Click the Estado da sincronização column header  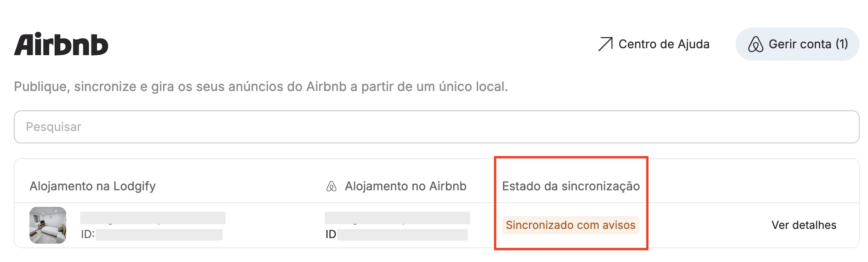tap(571, 186)
